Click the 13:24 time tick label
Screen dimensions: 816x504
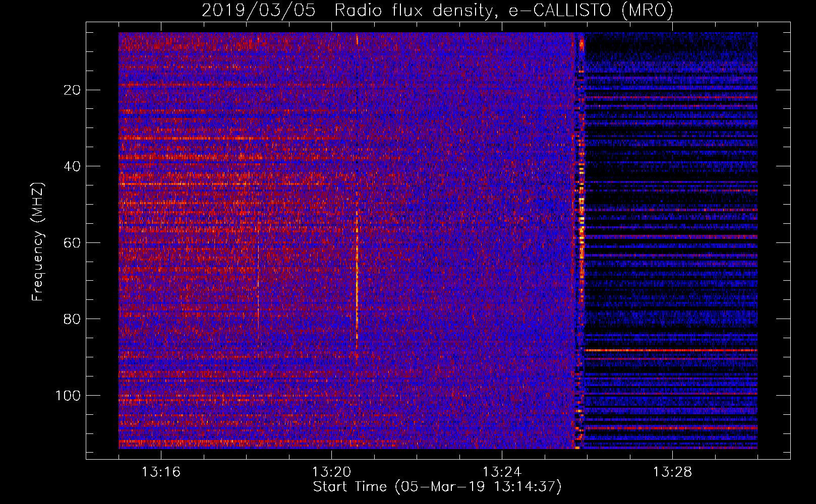pyautogui.click(x=502, y=472)
